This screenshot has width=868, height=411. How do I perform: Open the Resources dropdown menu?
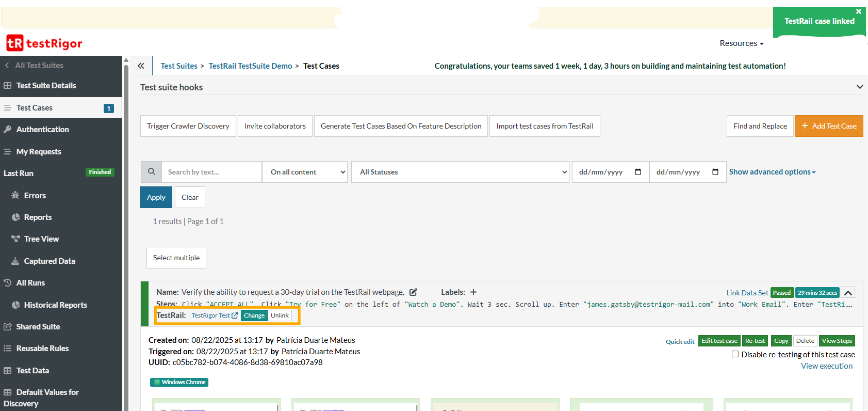point(742,43)
